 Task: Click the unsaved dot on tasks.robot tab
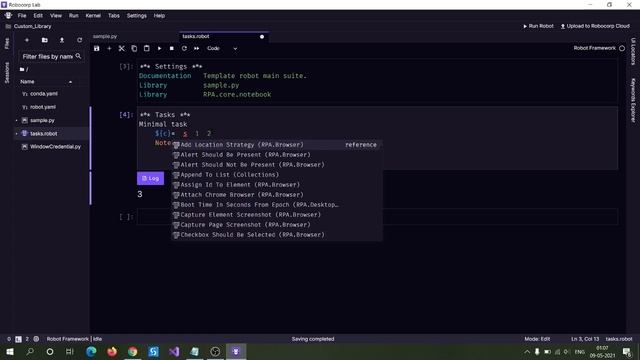point(262,37)
